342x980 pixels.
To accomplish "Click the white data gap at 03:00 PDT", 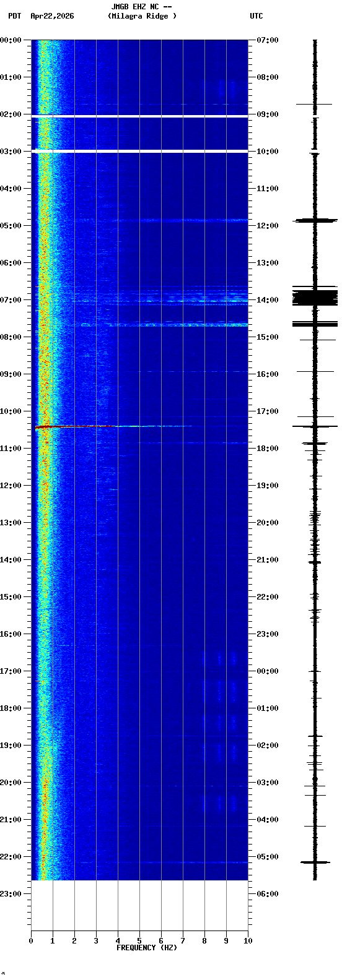I will 139,151.
